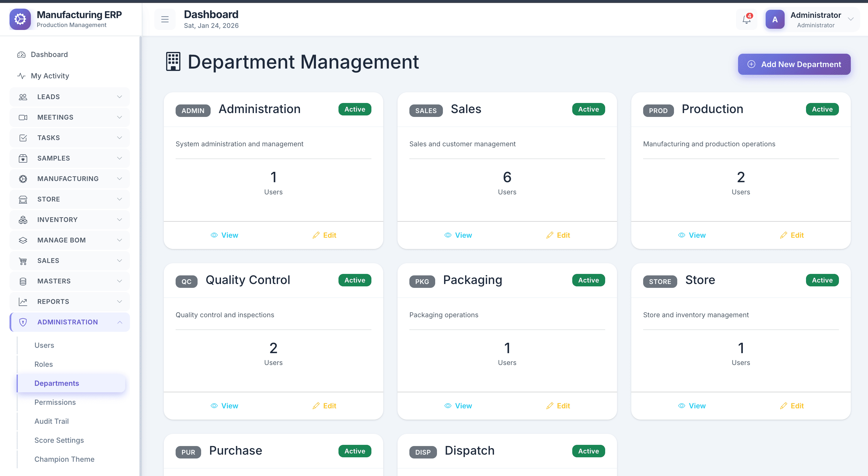Open the Roles submenu item
The image size is (868, 476).
click(x=44, y=364)
